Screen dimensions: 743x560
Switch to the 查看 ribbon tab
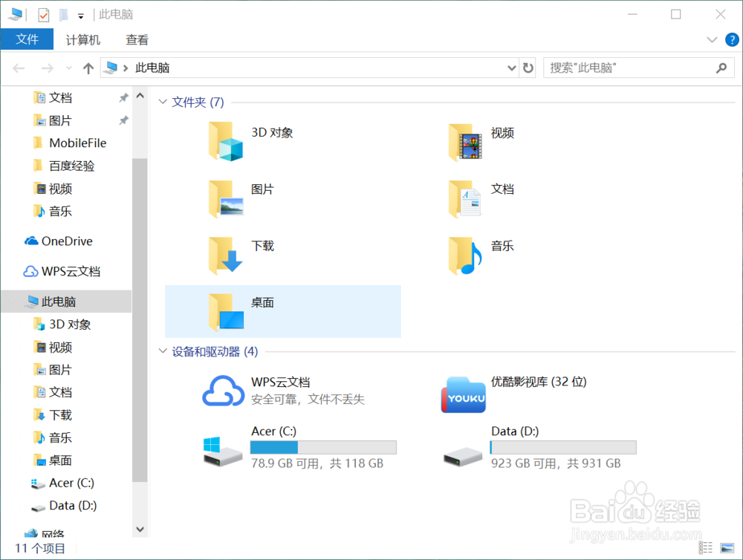click(x=137, y=39)
